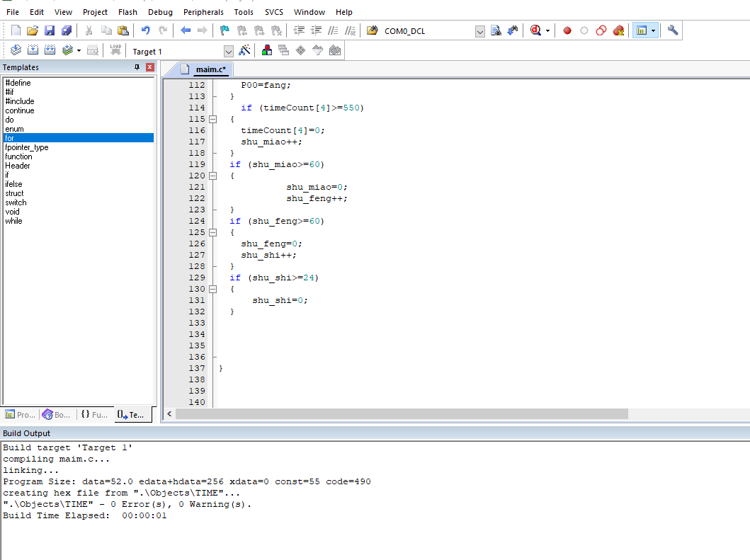The image size is (750, 560).
Task: Click the editor horizontal scrollbar thumb
Action: point(402,413)
